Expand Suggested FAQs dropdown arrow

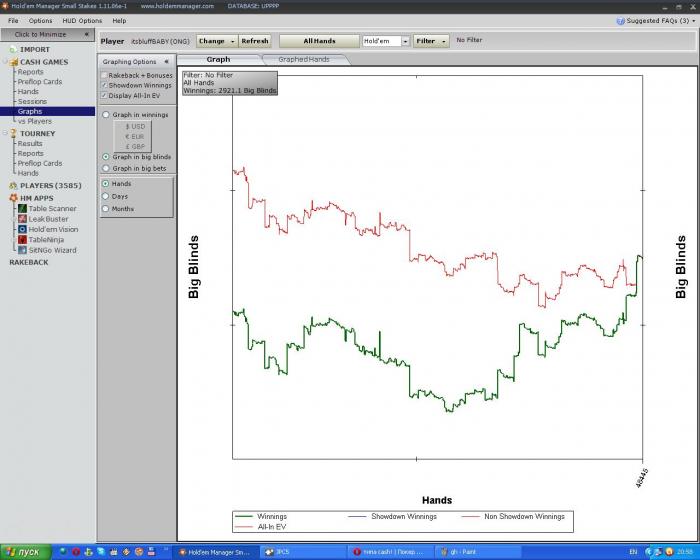point(694,21)
